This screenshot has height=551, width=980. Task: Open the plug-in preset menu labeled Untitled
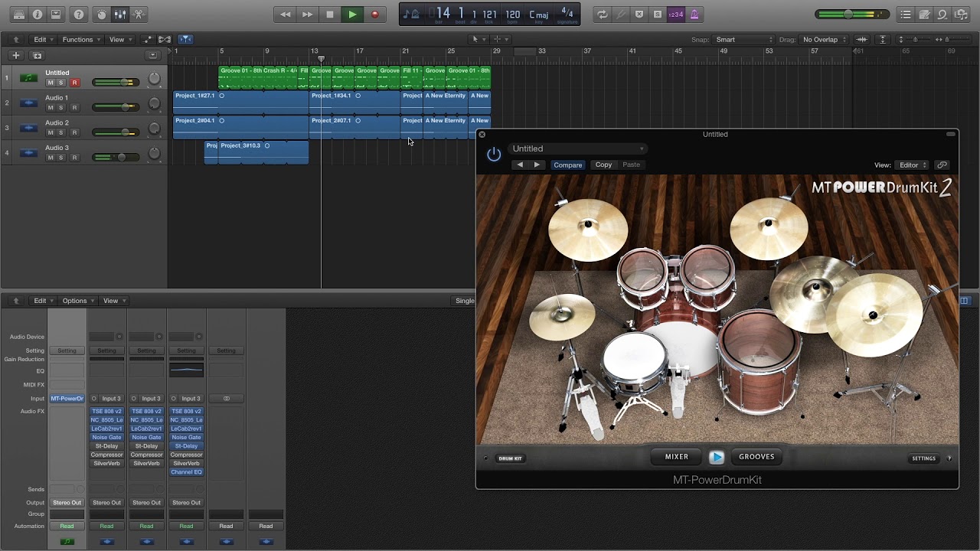[x=577, y=149]
